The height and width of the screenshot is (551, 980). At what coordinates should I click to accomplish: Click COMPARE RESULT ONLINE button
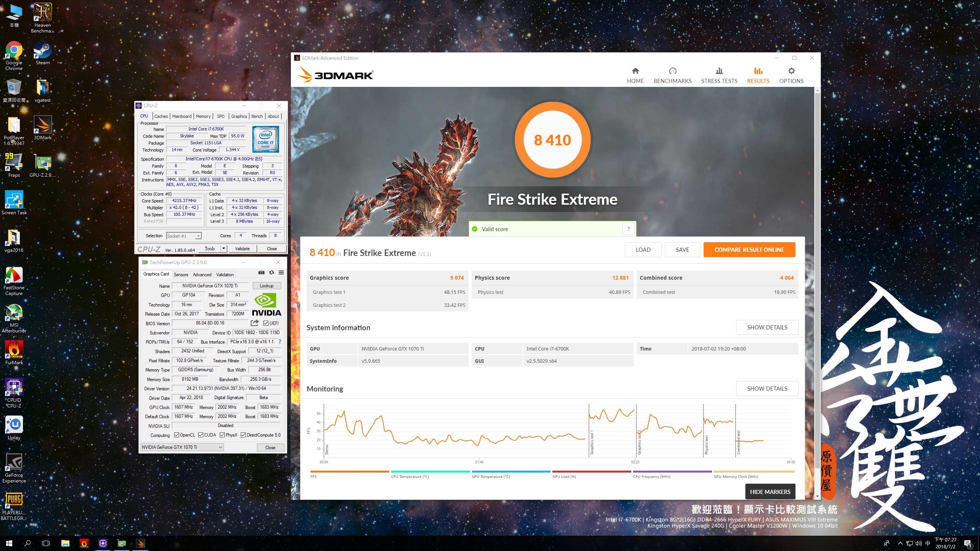[x=749, y=249]
